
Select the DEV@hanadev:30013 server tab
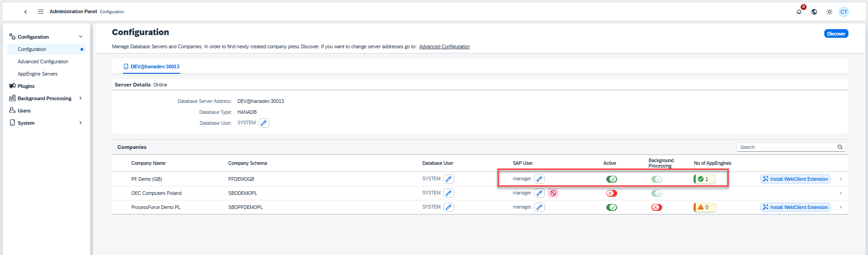(x=152, y=66)
